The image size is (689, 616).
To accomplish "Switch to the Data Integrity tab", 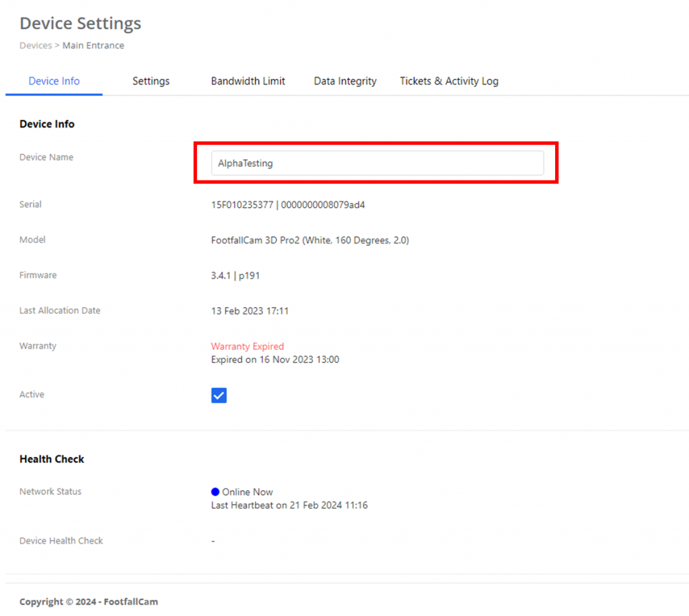I will pos(344,81).
